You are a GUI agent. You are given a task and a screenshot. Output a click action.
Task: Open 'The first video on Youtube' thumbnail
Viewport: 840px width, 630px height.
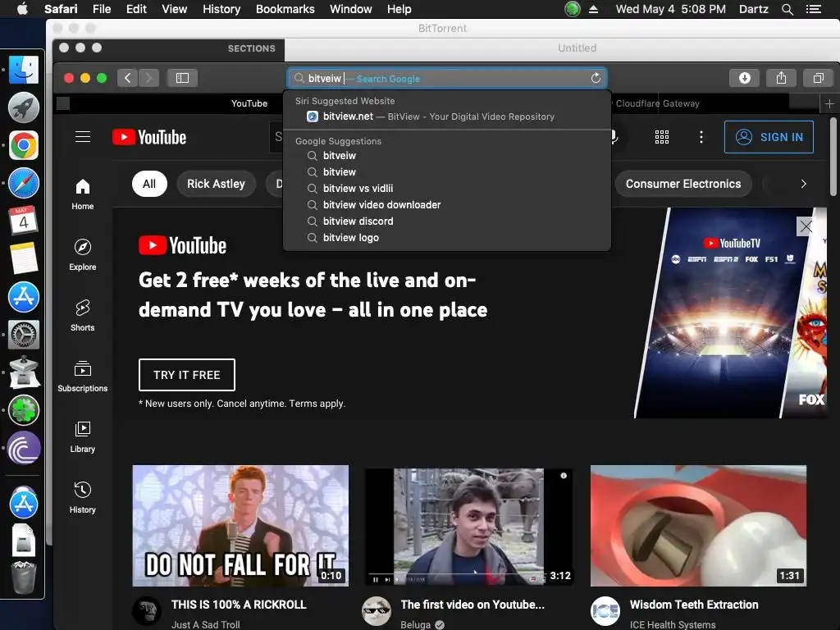point(468,526)
